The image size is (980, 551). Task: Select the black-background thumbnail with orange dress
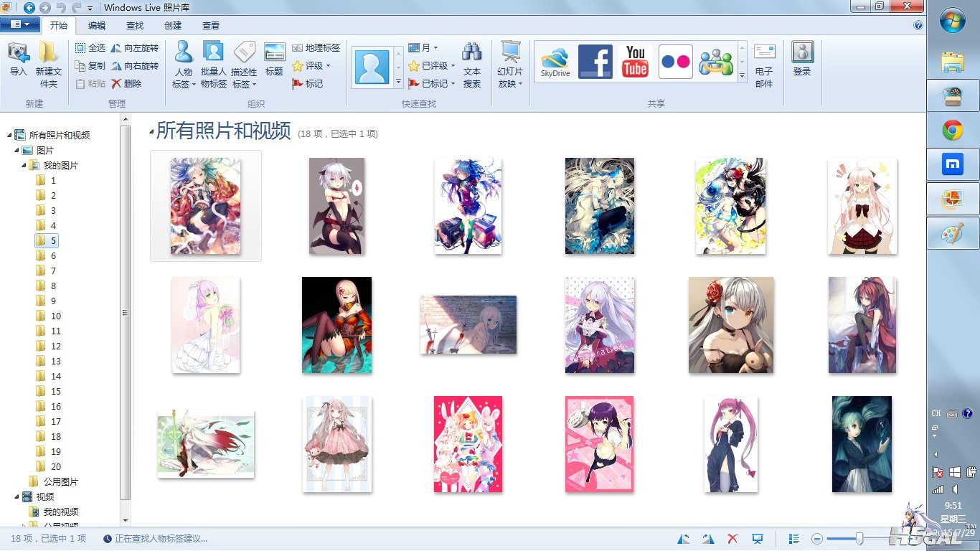coord(337,325)
